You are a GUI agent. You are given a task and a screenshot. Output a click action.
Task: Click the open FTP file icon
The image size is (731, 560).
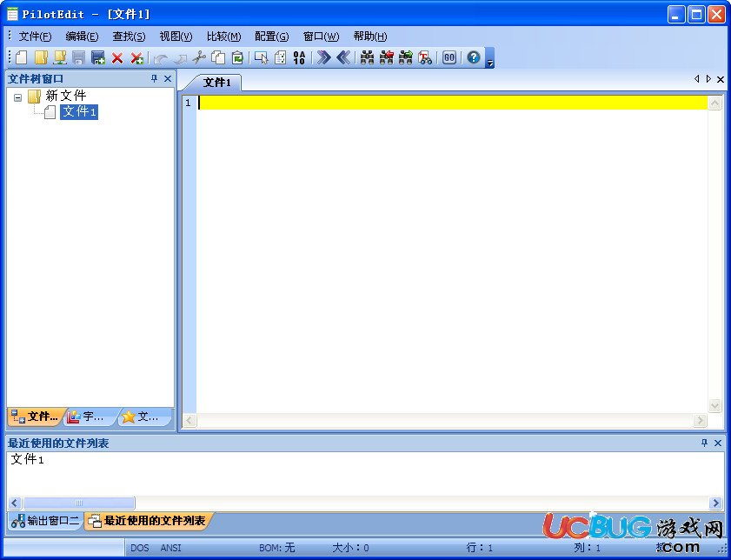(x=60, y=57)
